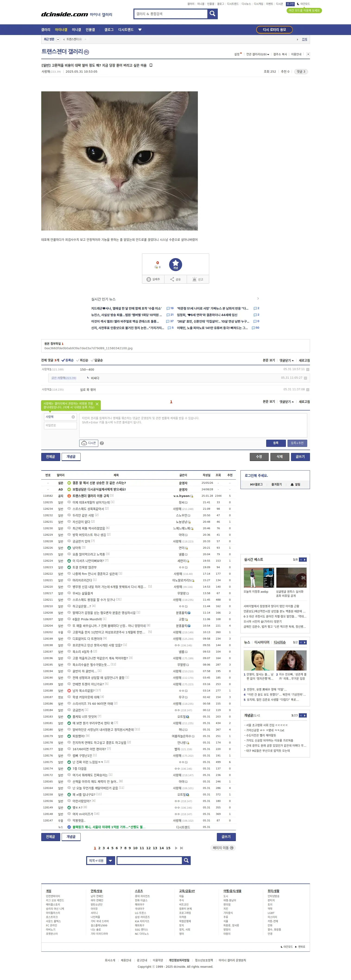Clear the nickname field with its X icon
This screenshot has height=980, width=351.
73,417
